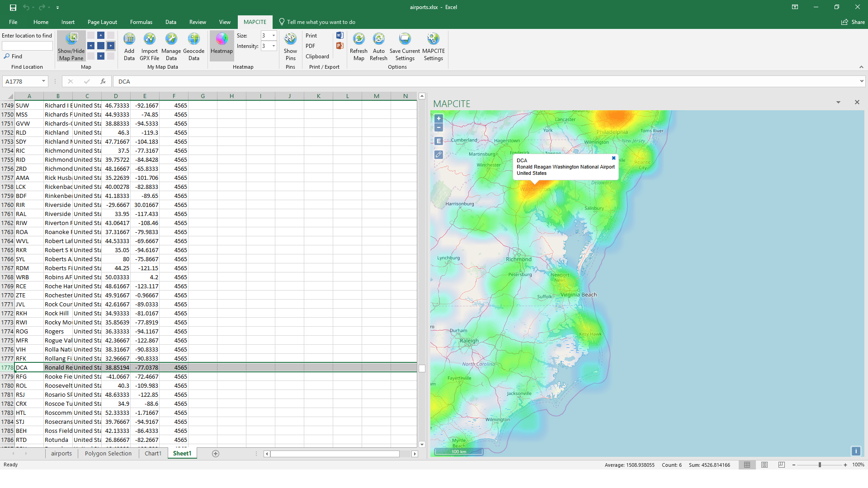Pan the map down with the arrow
Screen dimensions: 868x488
[101, 56]
